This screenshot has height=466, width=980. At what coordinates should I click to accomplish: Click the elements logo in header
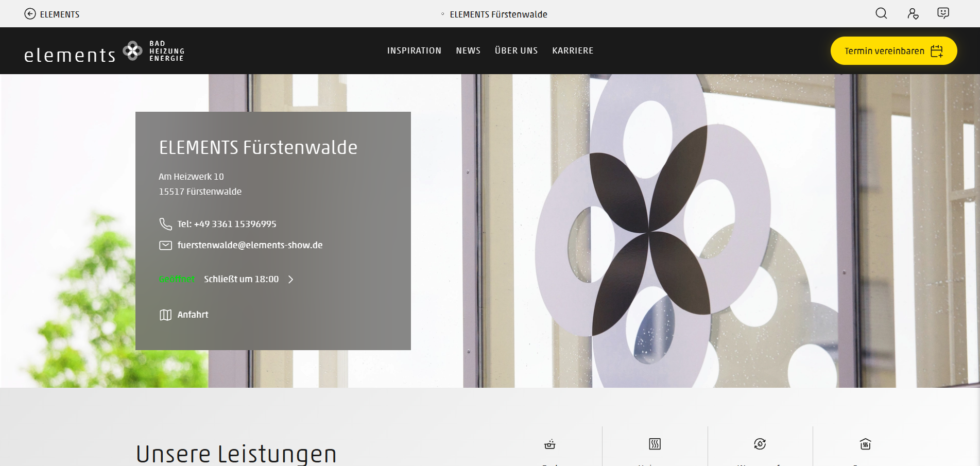point(104,51)
